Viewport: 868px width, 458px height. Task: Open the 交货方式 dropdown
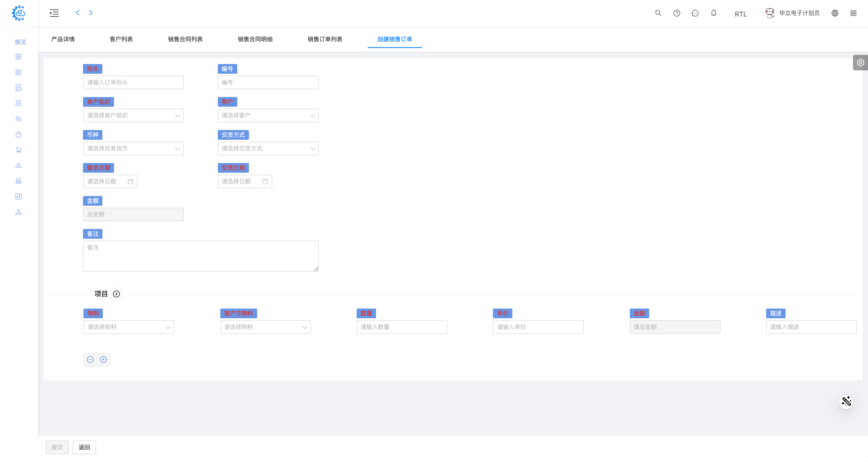268,149
